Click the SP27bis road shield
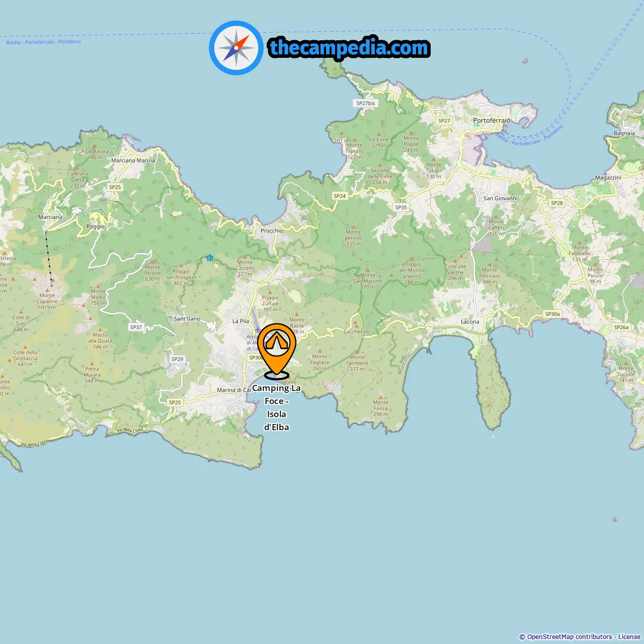Image resolution: width=644 pixels, height=644 pixels. coord(365,103)
